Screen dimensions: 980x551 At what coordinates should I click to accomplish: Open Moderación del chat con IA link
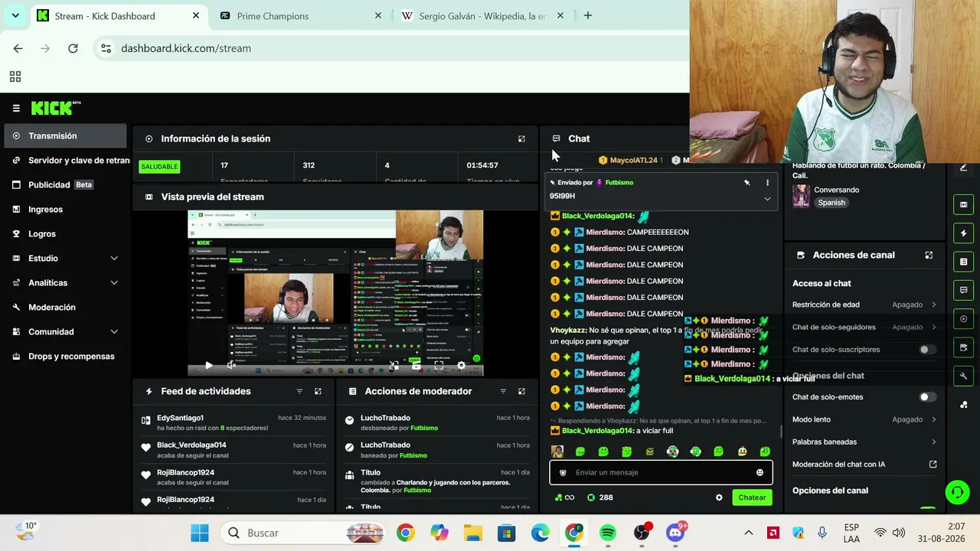pyautogui.click(x=864, y=465)
